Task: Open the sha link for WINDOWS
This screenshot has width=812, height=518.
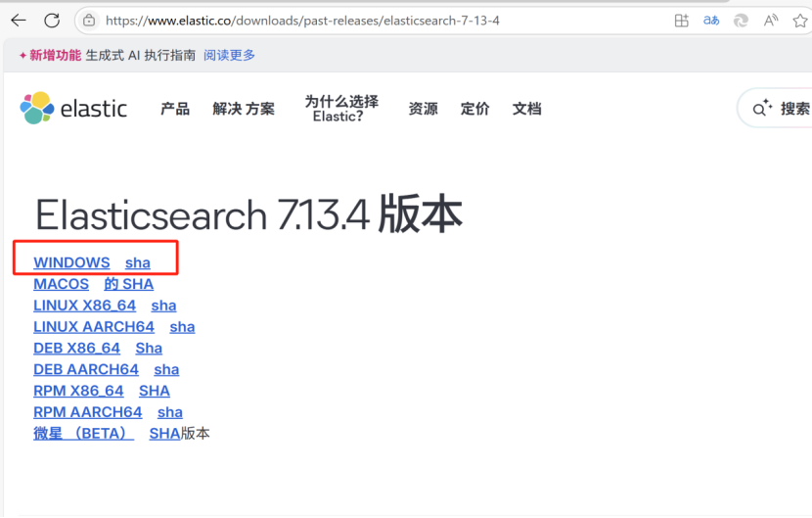Action: 138,262
